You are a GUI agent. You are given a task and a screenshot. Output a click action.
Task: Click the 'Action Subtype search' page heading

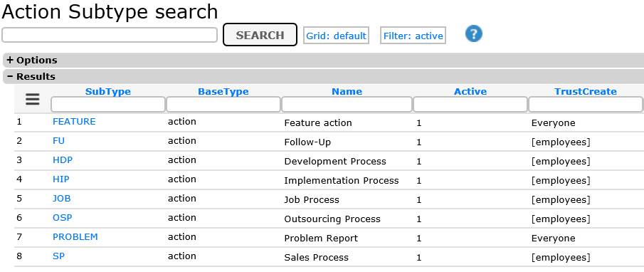(x=110, y=11)
